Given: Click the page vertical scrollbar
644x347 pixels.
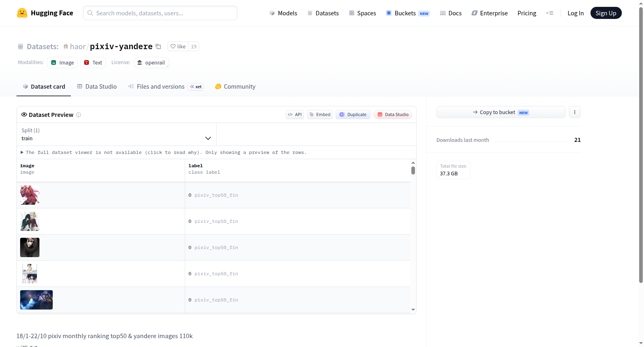Looking at the screenshot, I should [641, 145].
